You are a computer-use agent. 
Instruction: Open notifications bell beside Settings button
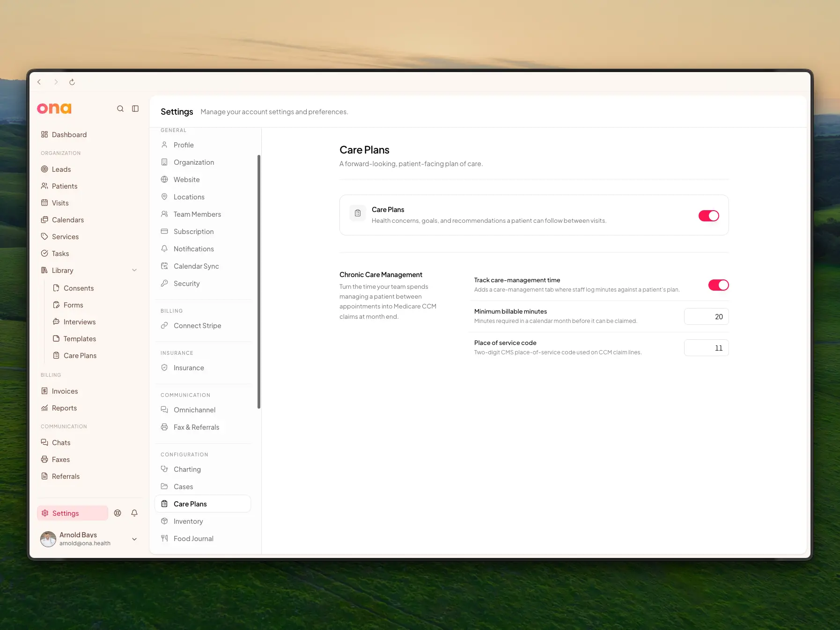[x=134, y=513]
